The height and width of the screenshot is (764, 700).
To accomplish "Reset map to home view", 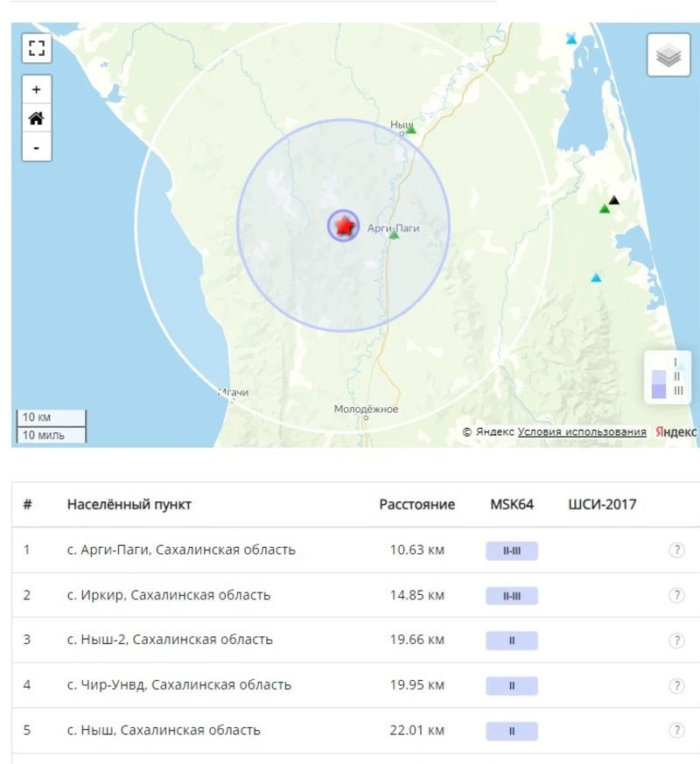I will [x=36, y=118].
